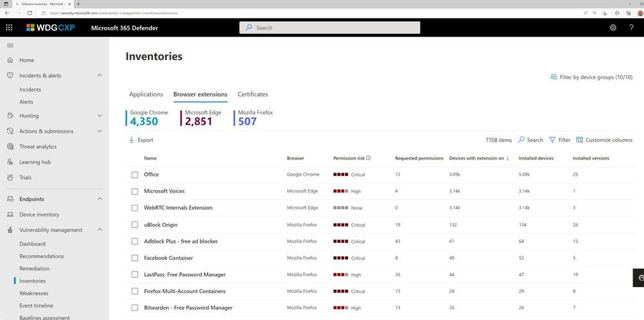644x320 pixels.
Task: Open Alerts in the sidebar
Action: tap(26, 102)
